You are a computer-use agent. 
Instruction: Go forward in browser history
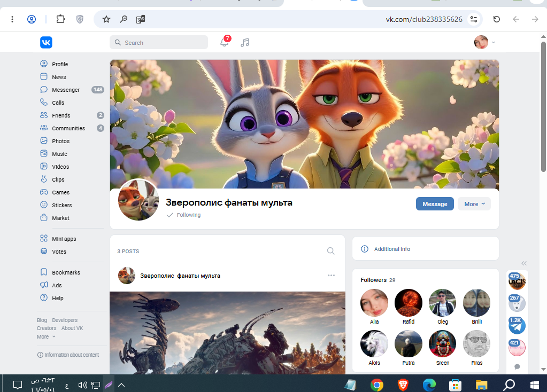click(535, 19)
